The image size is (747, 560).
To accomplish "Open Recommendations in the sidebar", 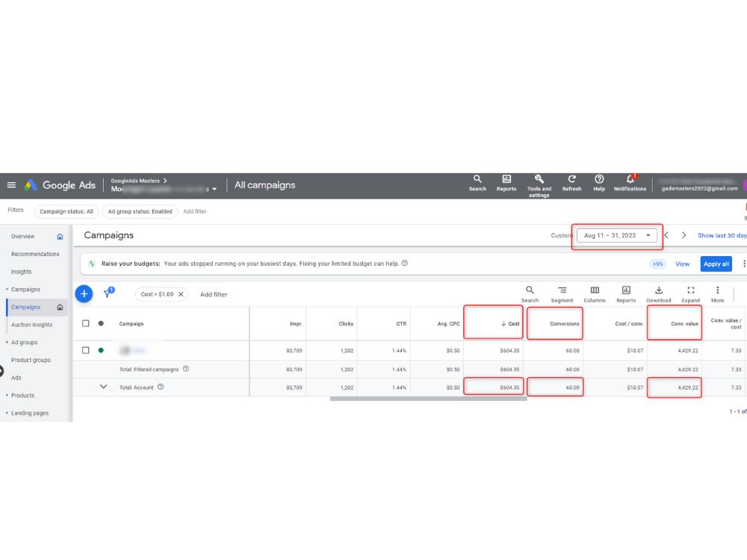I will click(35, 254).
